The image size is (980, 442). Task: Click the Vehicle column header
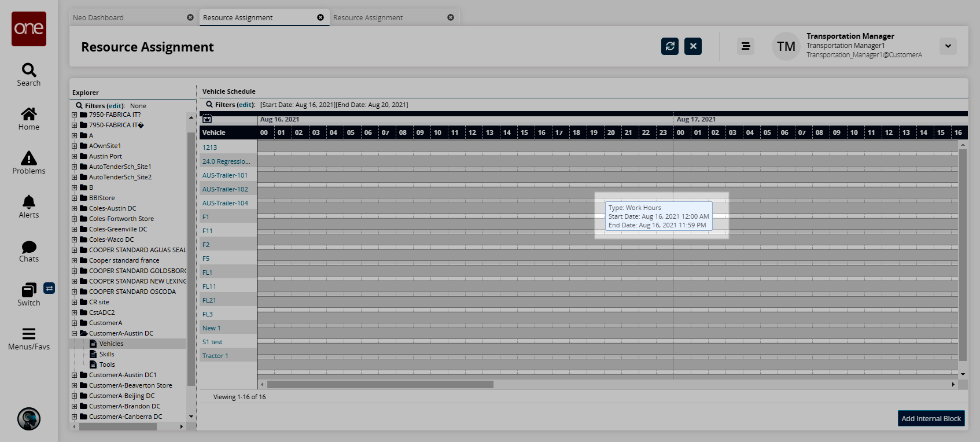(229, 132)
